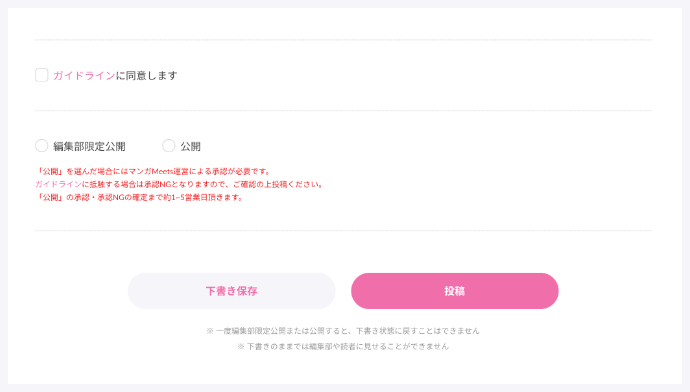The width and height of the screenshot is (690, 392).
Task: Click the 編集部限定公開 label text
Action: click(x=89, y=147)
